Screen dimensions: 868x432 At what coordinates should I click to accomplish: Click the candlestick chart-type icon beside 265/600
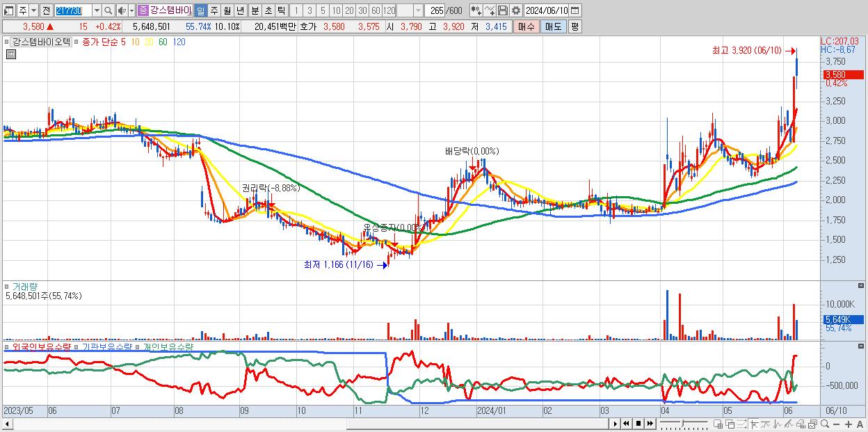click(x=476, y=10)
